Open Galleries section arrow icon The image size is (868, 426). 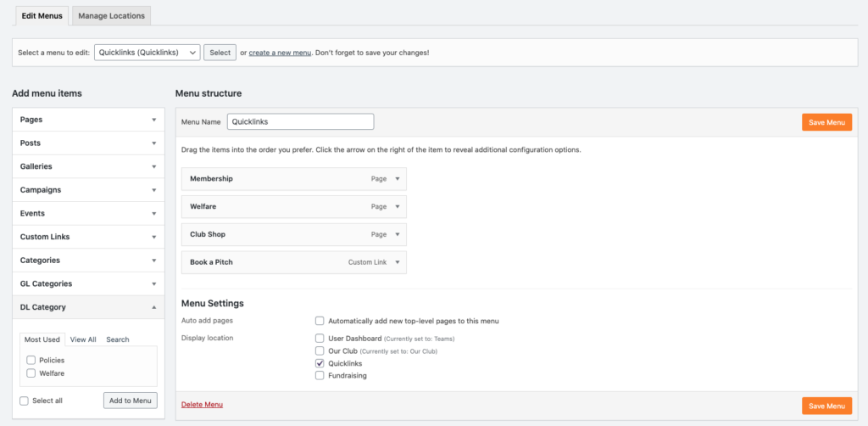tap(154, 166)
